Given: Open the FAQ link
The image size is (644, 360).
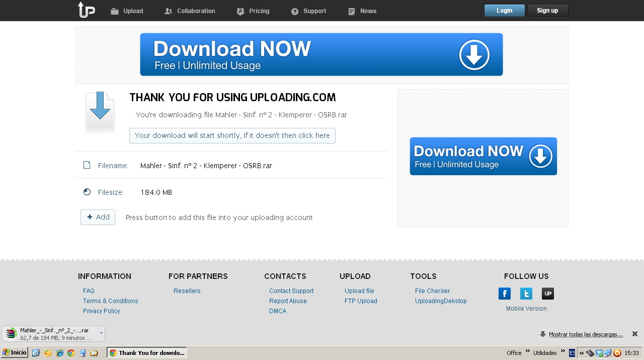Looking at the screenshot, I should click(x=89, y=291).
